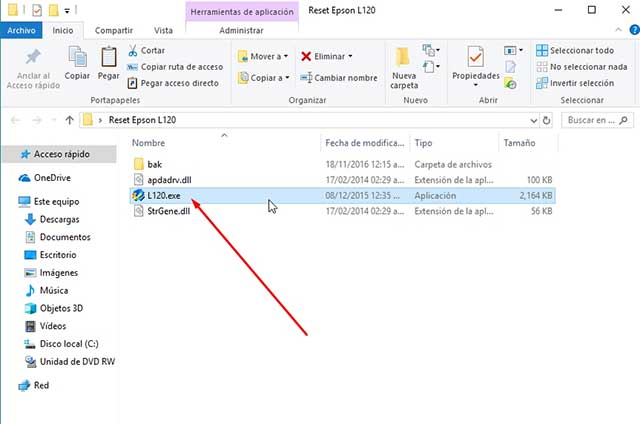Image resolution: width=640 pixels, height=424 pixels.
Task: Click Invertir selección
Action: (x=575, y=83)
